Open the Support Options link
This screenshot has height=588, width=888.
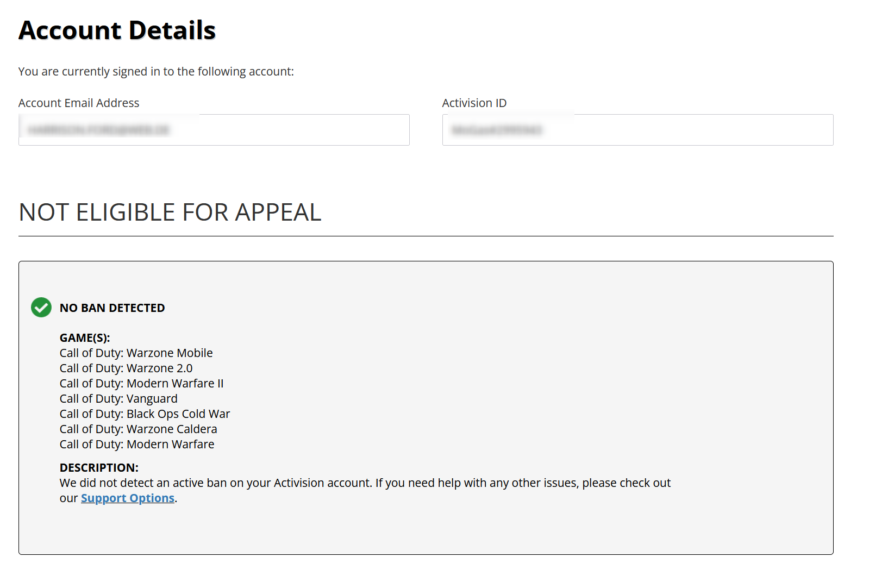[128, 498]
